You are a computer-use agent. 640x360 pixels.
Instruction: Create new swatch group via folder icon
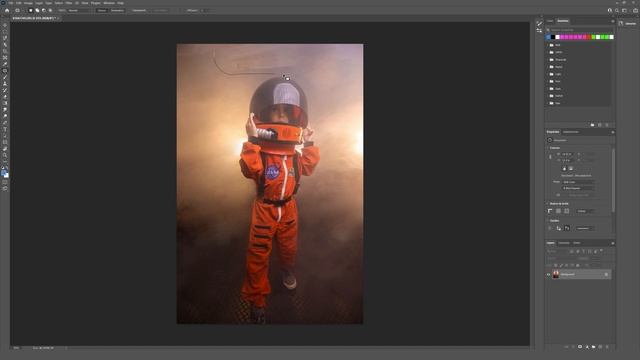tap(593, 125)
